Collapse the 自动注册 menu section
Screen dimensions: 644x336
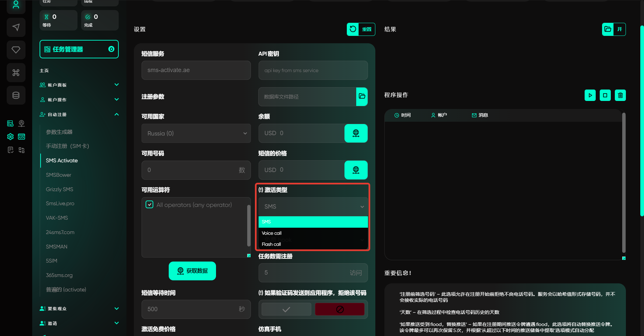(x=116, y=114)
